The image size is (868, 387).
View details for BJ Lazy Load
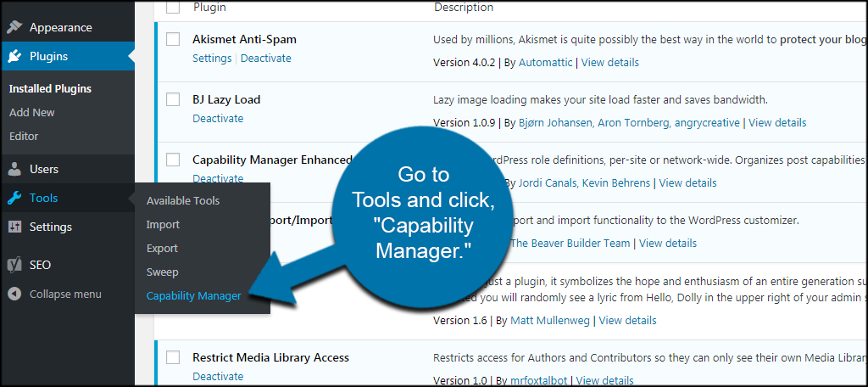click(x=778, y=122)
